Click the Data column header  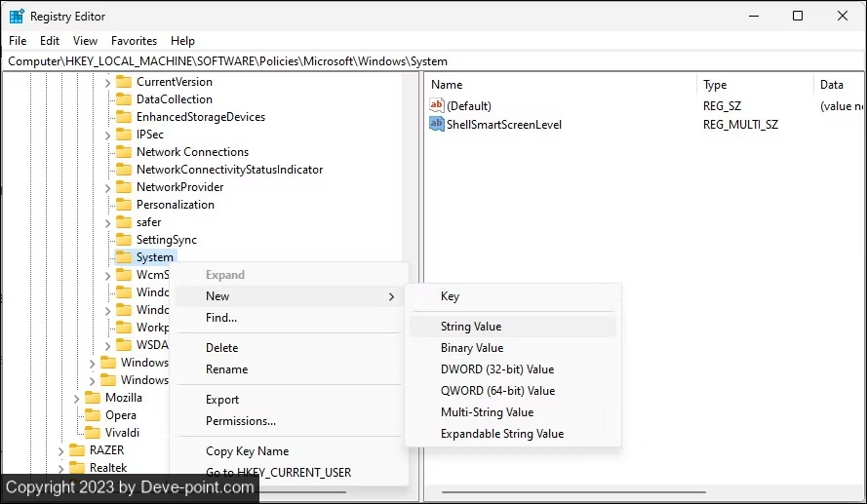point(839,85)
